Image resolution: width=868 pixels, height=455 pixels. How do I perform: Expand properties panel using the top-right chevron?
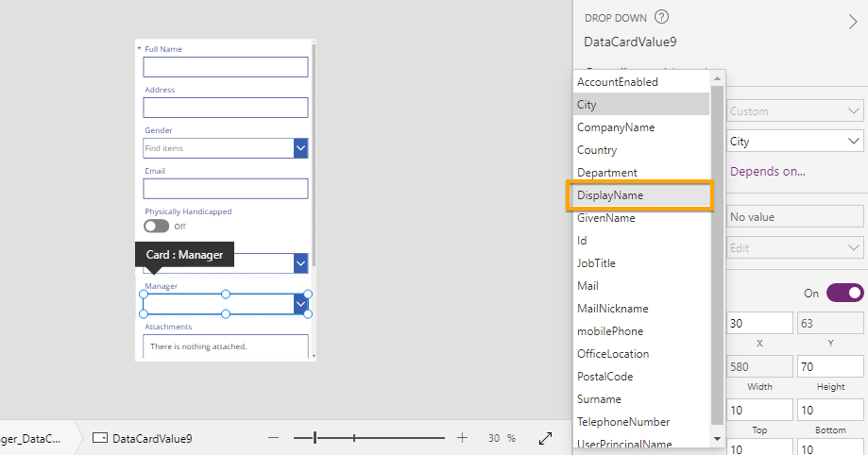pyautogui.click(x=852, y=23)
